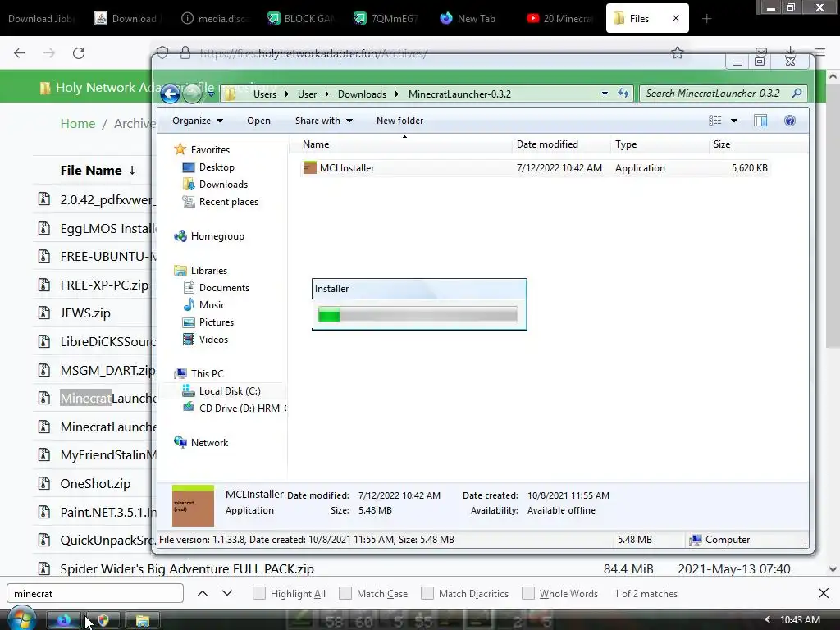Viewport: 840px width, 630px height.
Task: Open the browser taskbar icon
Action: (x=64, y=620)
